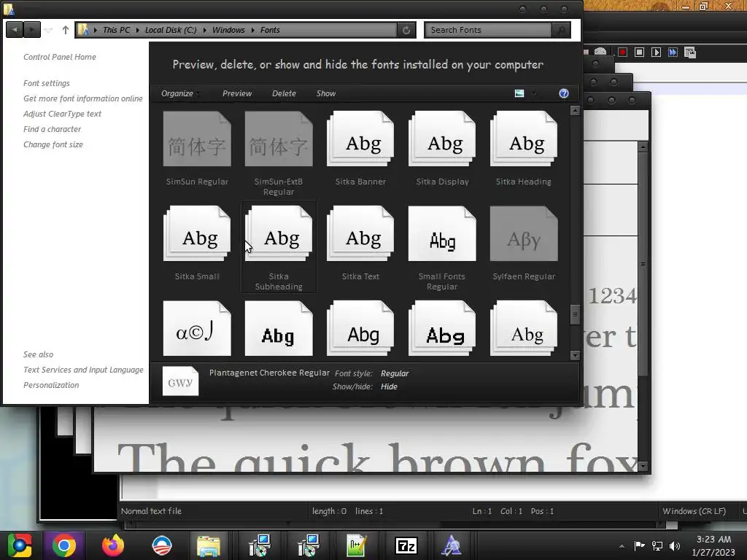747x560 pixels.
Task: Click Delete in the Fonts toolbar
Action: coord(284,93)
